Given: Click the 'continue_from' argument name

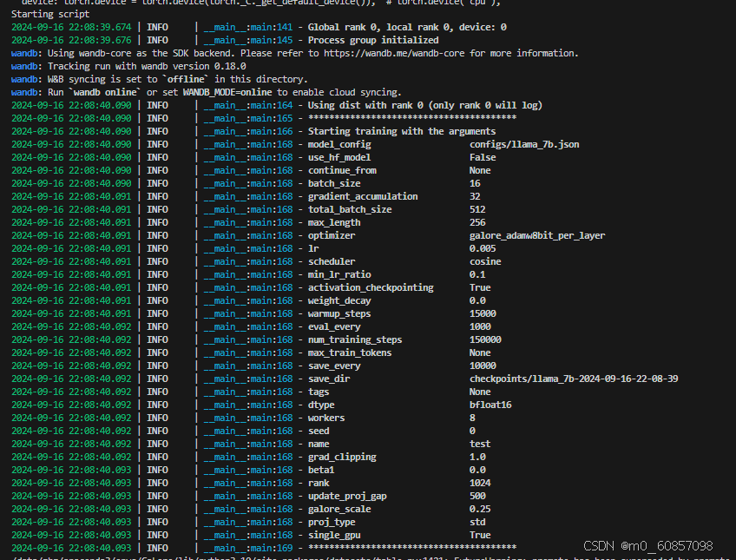Looking at the screenshot, I should [342, 170].
